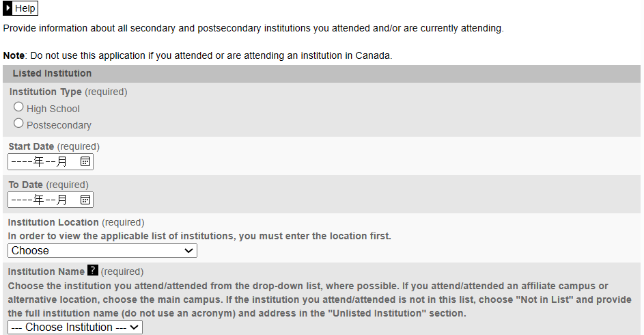This screenshot has width=644, height=335.
Task: Open the Choose Institution dropdown
Action: coord(75,327)
